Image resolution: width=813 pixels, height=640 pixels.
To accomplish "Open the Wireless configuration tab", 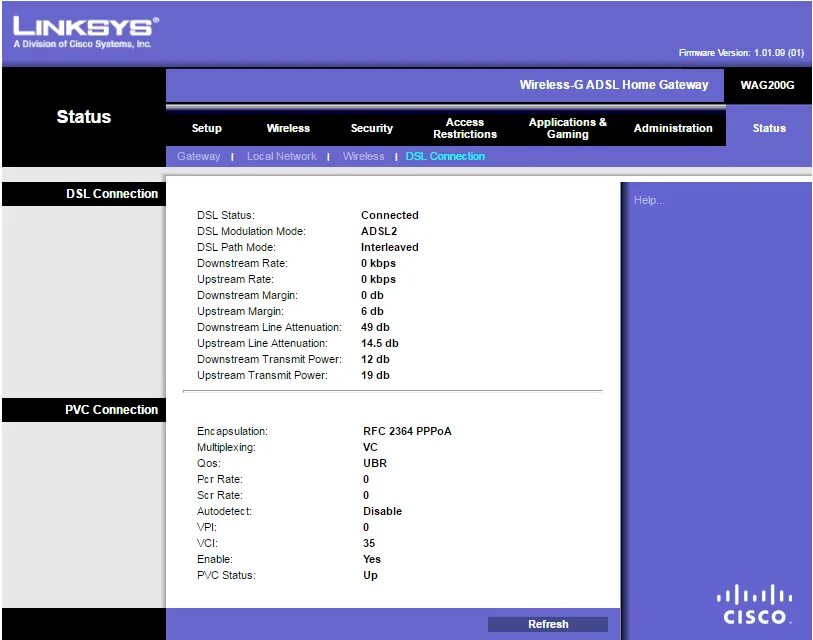I will point(288,128).
